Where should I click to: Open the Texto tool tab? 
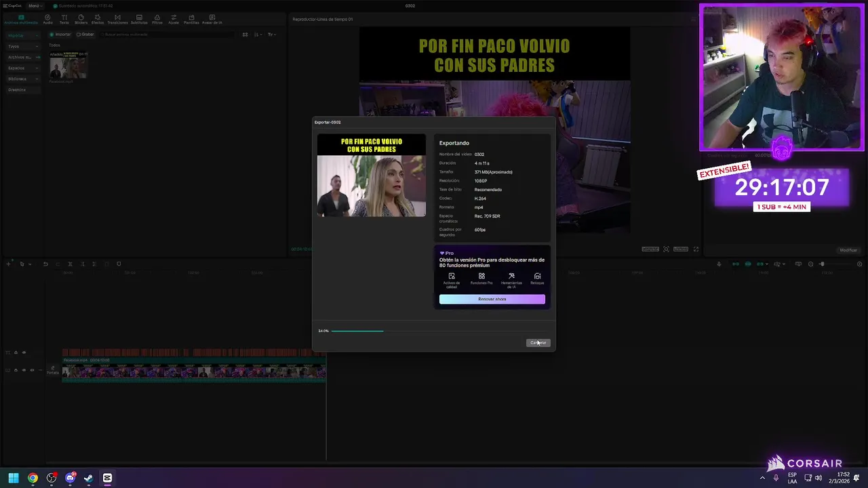[64, 19]
